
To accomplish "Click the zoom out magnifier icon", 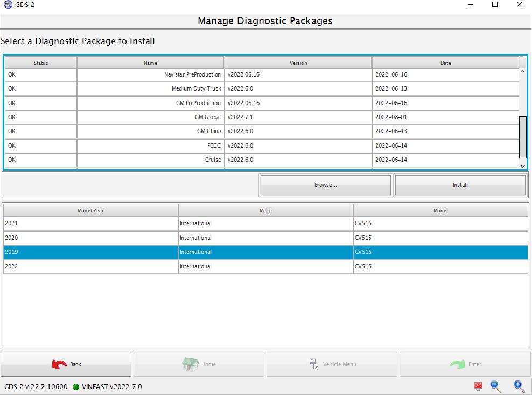I will click(496, 386).
